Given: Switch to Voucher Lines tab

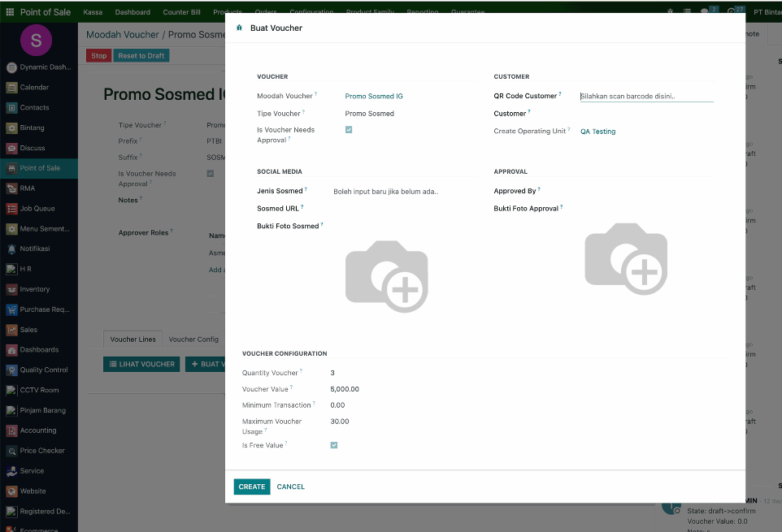Looking at the screenshot, I should (x=133, y=340).
